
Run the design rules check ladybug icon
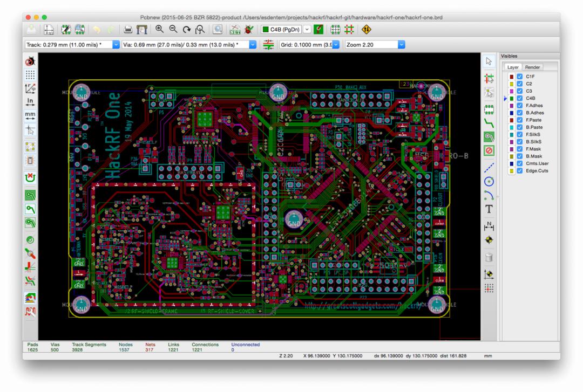[249, 29]
